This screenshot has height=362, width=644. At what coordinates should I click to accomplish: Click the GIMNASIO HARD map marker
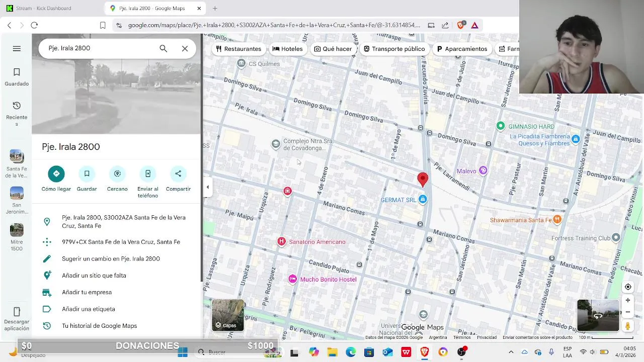pyautogui.click(x=500, y=126)
